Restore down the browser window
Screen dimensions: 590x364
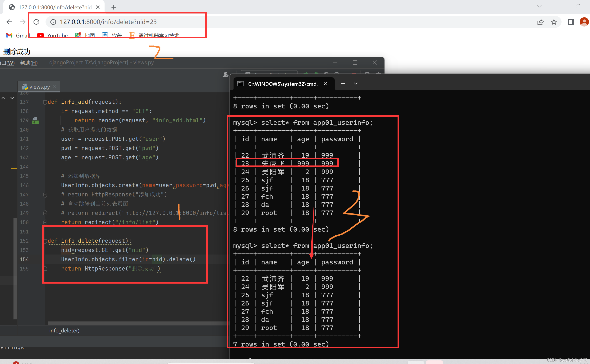point(578,6)
